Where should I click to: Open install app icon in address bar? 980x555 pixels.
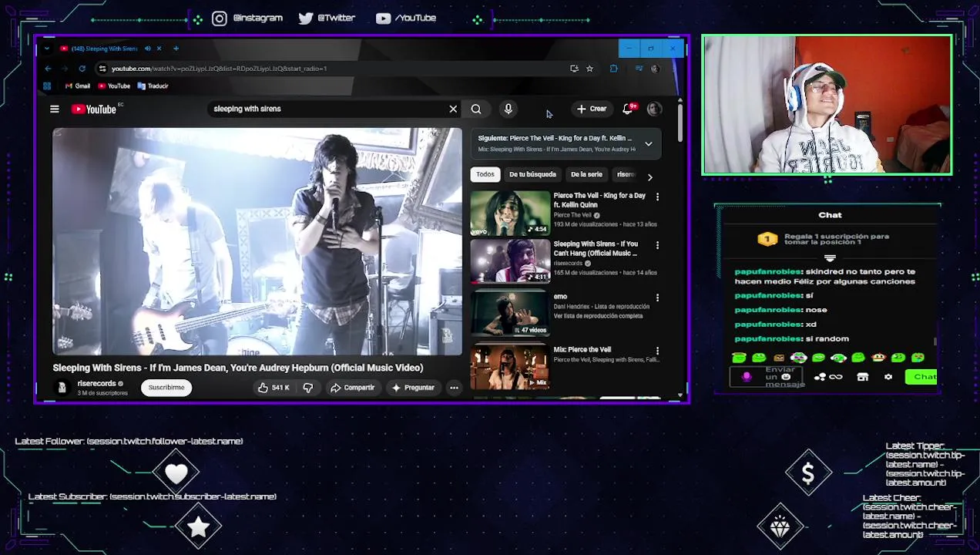[x=574, y=69]
